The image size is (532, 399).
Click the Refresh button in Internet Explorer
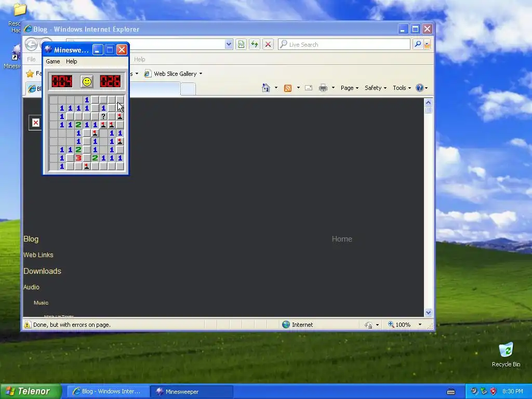click(x=255, y=45)
